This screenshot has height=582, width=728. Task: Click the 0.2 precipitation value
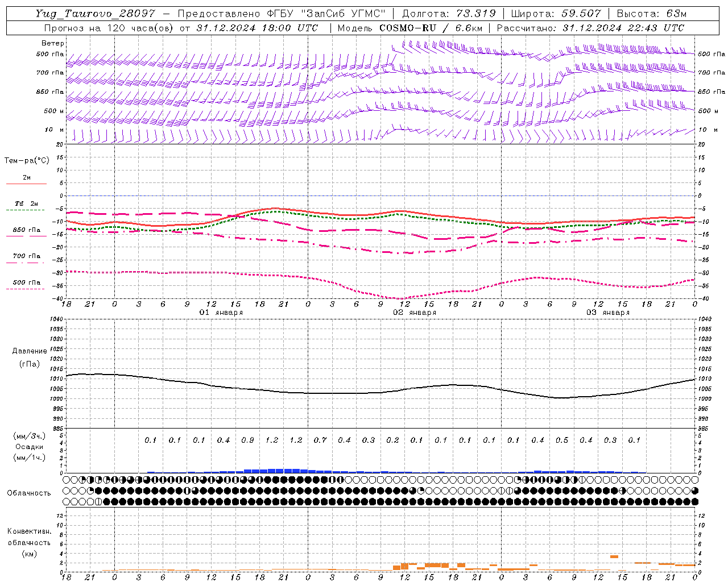pos(392,440)
